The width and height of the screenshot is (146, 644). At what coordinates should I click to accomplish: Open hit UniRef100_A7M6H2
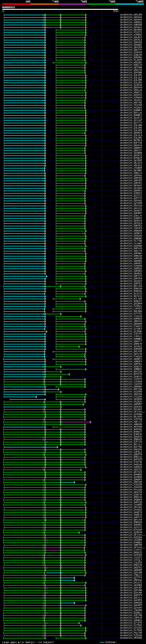click(x=131, y=35)
